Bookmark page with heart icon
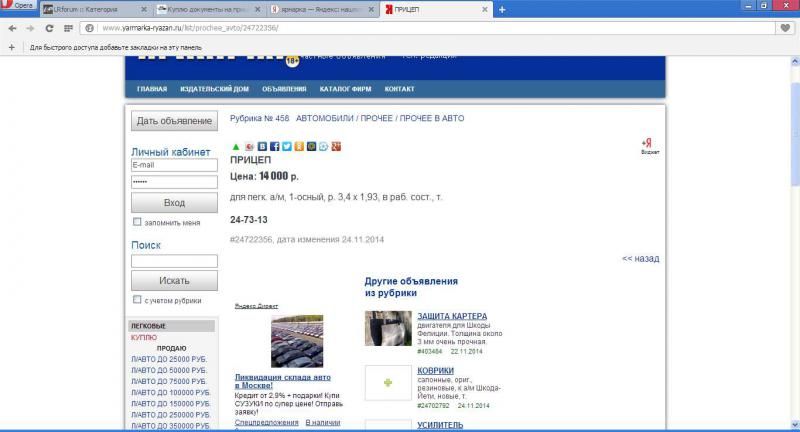Viewport: 800px width, 432px height. click(785, 28)
